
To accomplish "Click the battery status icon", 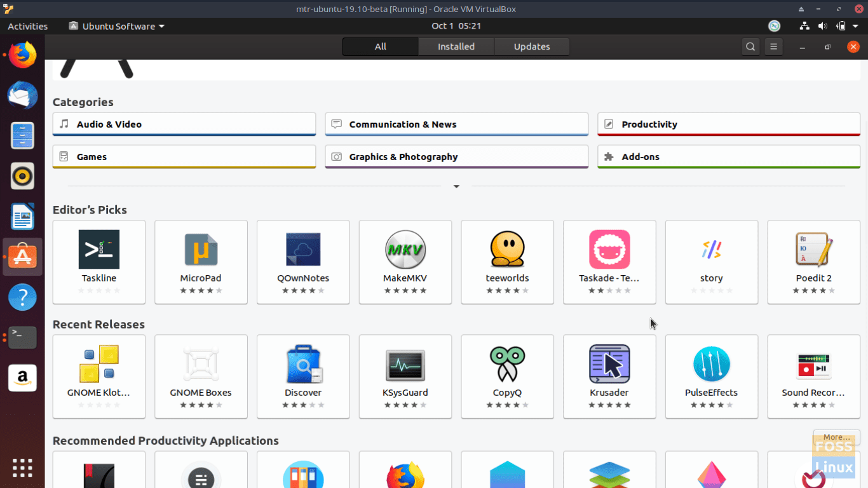I will [x=841, y=26].
